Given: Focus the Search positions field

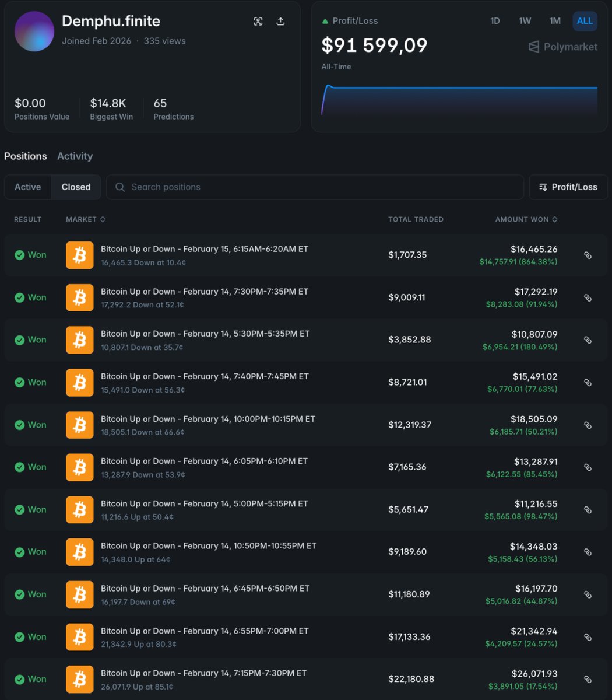Looking at the screenshot, I should 315,187.
